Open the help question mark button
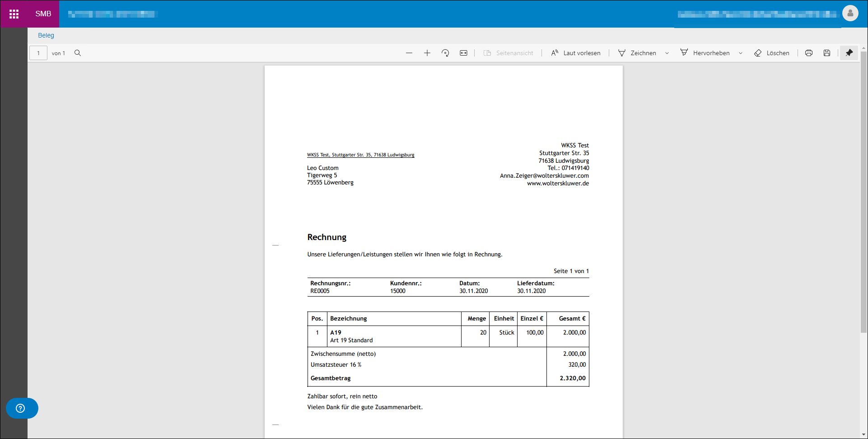The height and width of the screenshot is (439, 868). [x=22, y=408]
